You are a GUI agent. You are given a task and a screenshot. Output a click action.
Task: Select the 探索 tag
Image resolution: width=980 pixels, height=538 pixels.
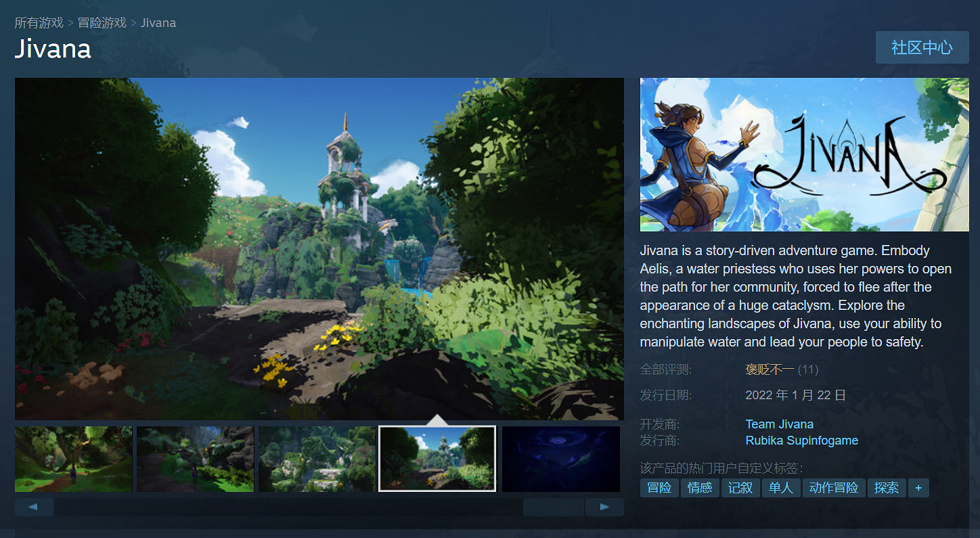[x=887, y=487]
